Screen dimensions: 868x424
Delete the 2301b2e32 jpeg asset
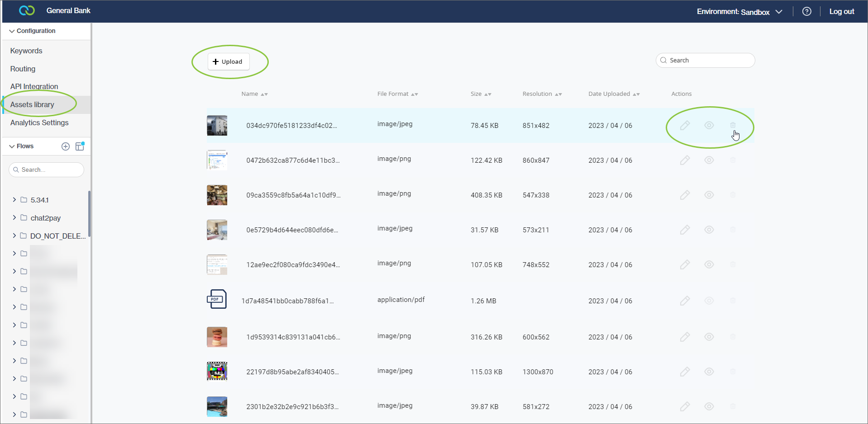733,406
